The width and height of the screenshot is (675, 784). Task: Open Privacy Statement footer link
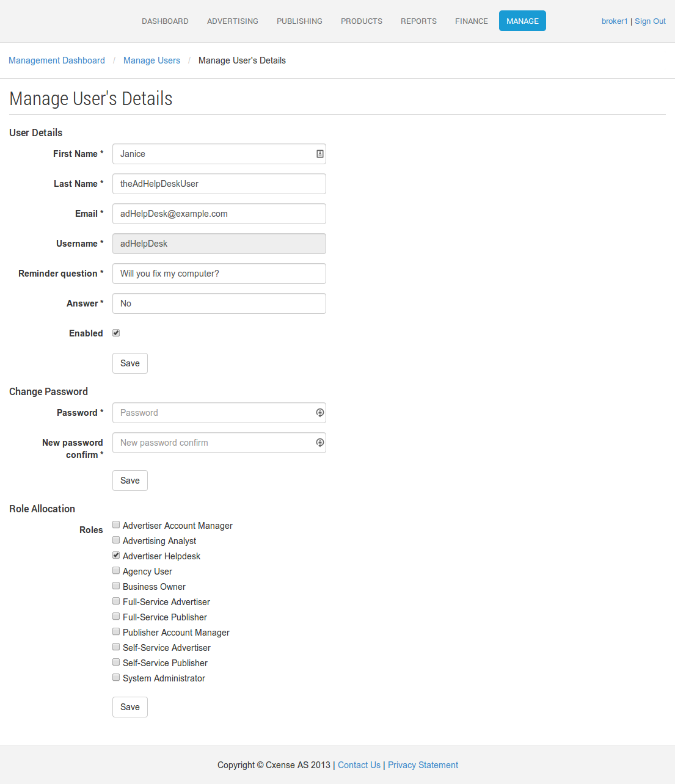tap(423, 765)
